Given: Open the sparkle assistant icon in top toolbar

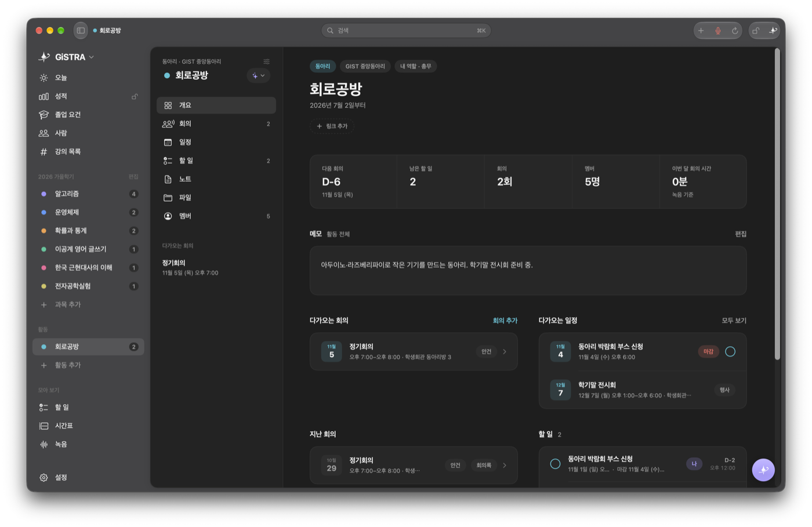Looking at the screenshot, I should pos(773,31).
